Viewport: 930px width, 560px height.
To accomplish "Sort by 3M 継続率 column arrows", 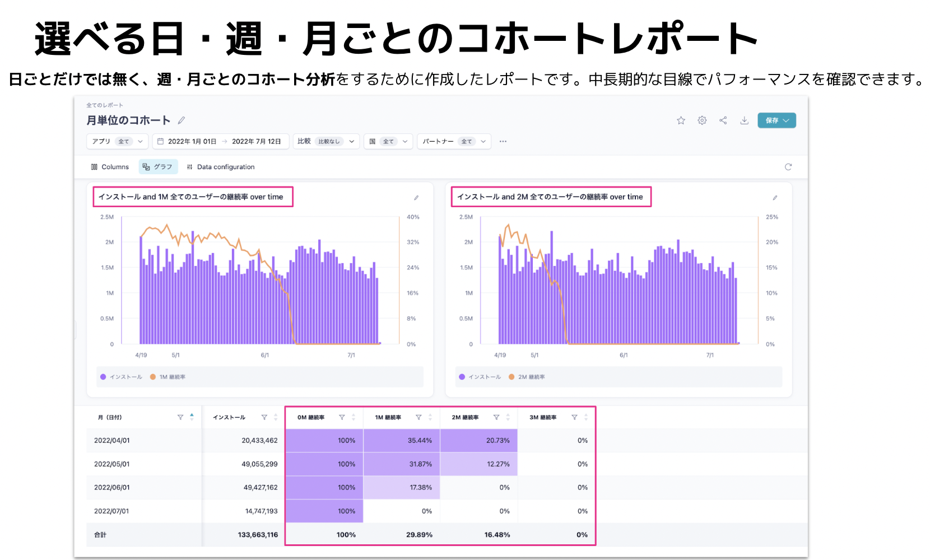I will (x=586, y=417).
